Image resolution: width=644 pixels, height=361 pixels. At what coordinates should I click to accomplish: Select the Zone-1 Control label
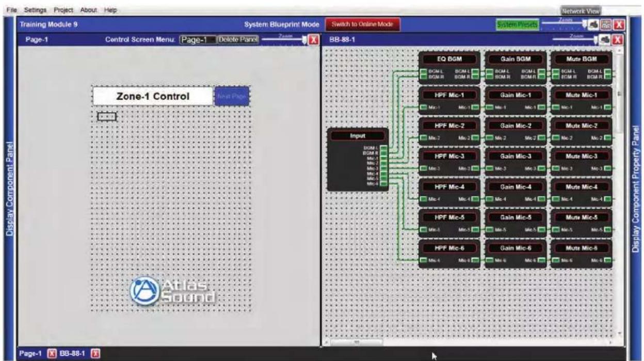click(x=153, y=96)
